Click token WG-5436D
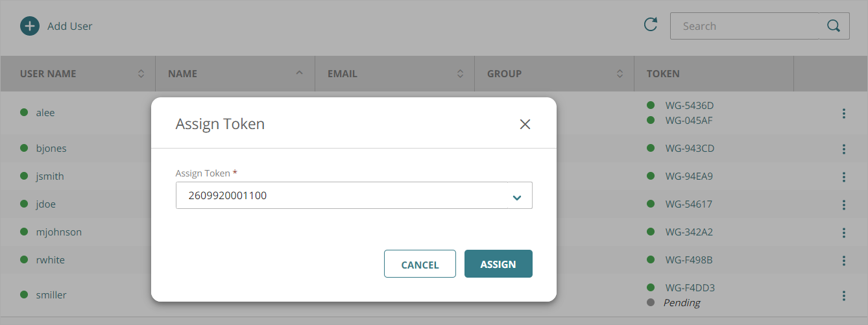 pos(690,105)
